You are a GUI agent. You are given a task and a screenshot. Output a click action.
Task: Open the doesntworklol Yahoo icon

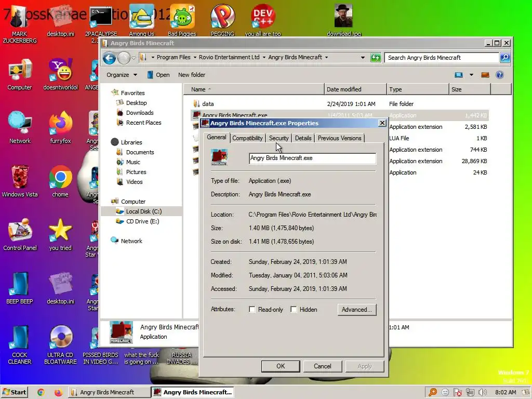coord(60,74)
